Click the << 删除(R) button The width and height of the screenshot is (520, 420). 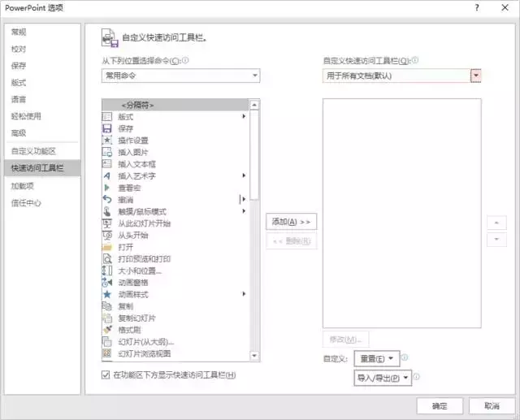[x=291, y=241]
